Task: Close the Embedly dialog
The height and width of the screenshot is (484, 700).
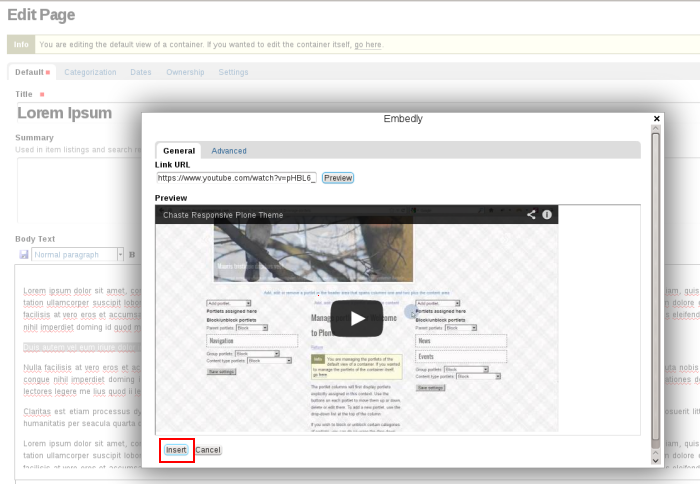Action: (x=656, y=118)
